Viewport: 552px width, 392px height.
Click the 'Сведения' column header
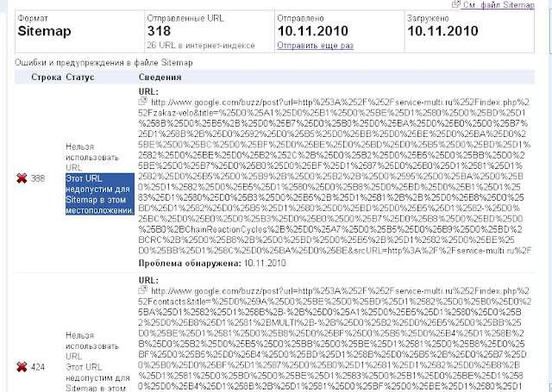coord(160,77)
